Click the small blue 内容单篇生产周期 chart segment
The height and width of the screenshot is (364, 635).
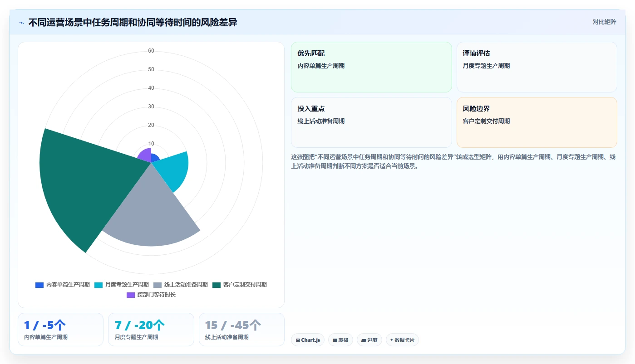pyautogui.click(x=154, y=158)
